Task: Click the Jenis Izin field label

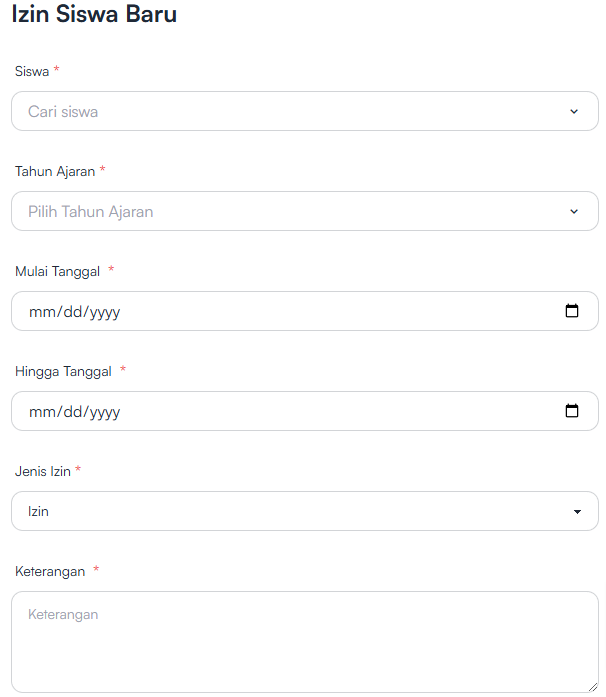Action: click(x=43, y=471)
